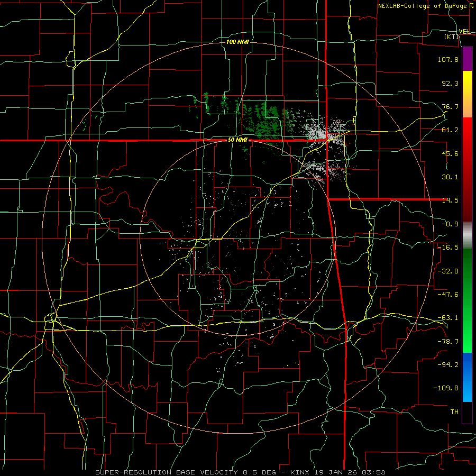Select the 92.3 legend value
Screen dimensions: 476x476
coord(450,83)
